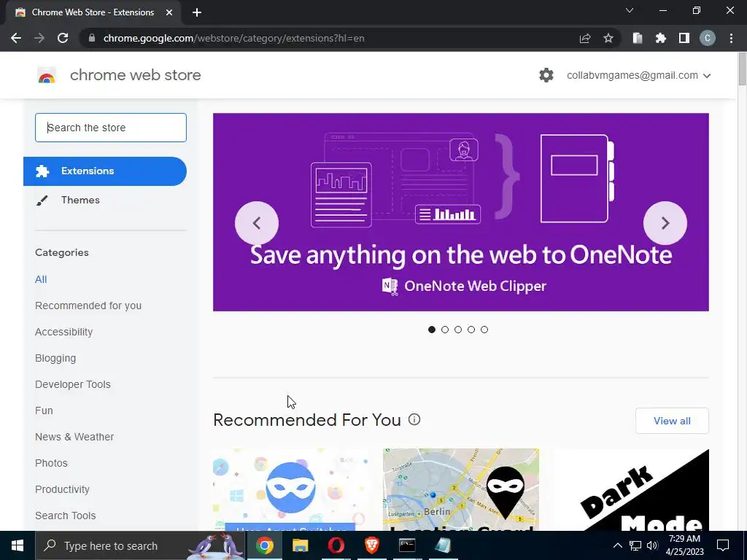Click View all recommended extensions
The height and width of the screenshot is (560, 747).
click(x=672, y=421)
